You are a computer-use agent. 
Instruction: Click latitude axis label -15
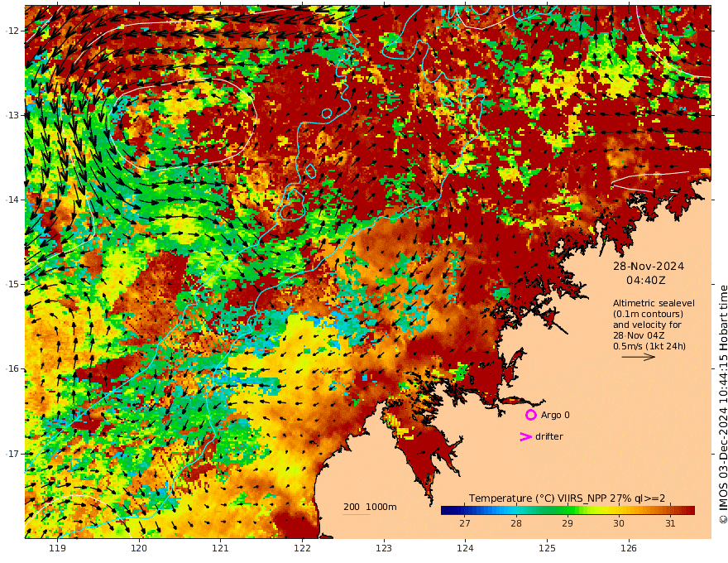point(13,284)
